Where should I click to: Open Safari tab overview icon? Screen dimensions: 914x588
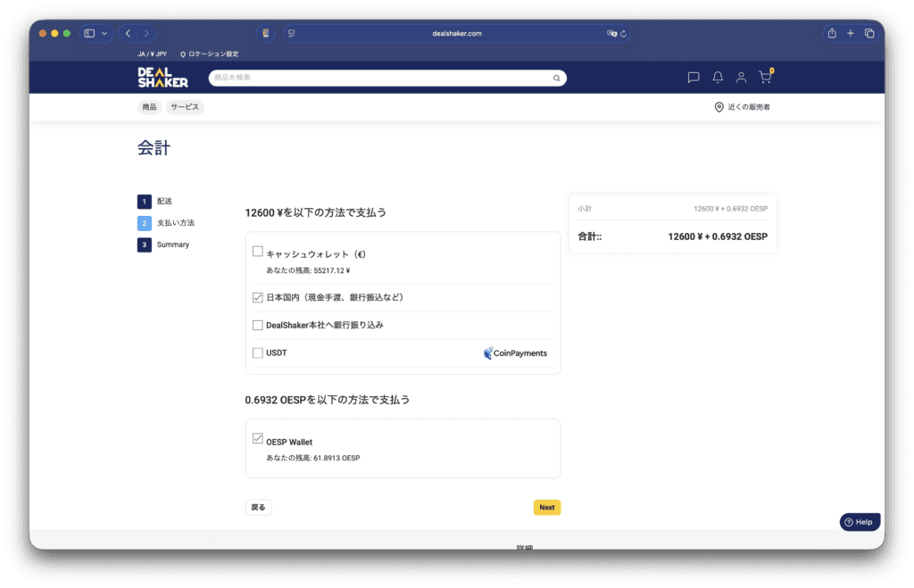coord(869,33)
